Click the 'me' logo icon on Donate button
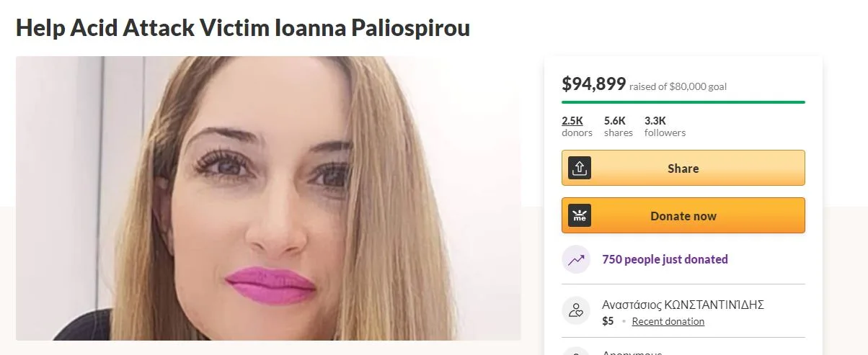 (x=580, y=215)
